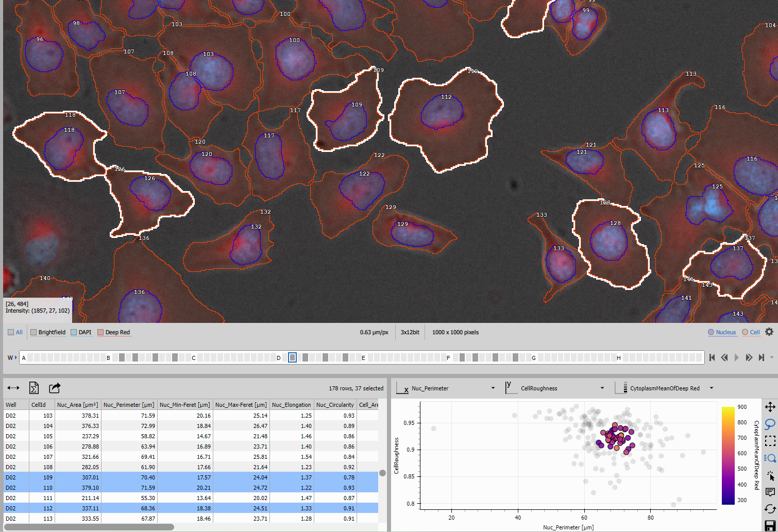This screenshot has width=778, height=532.
Task: Open the annotation comment tool
Action: [770, 492]
